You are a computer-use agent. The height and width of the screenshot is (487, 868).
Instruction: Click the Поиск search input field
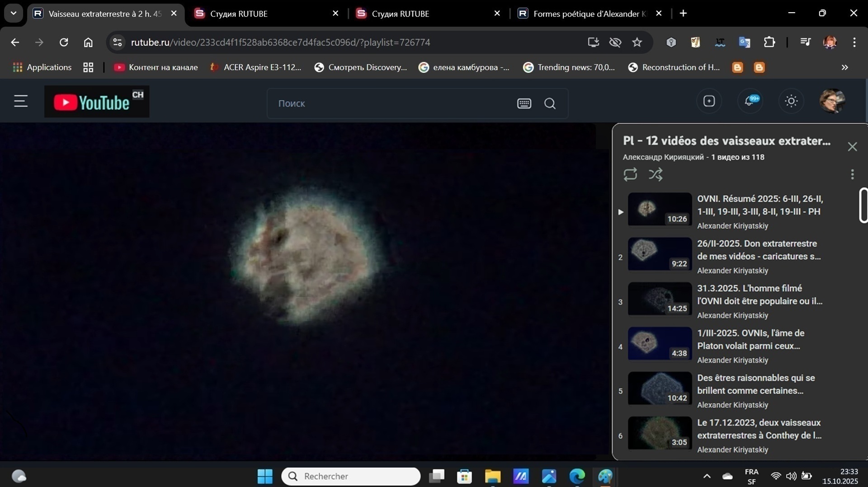click(389, 103)
